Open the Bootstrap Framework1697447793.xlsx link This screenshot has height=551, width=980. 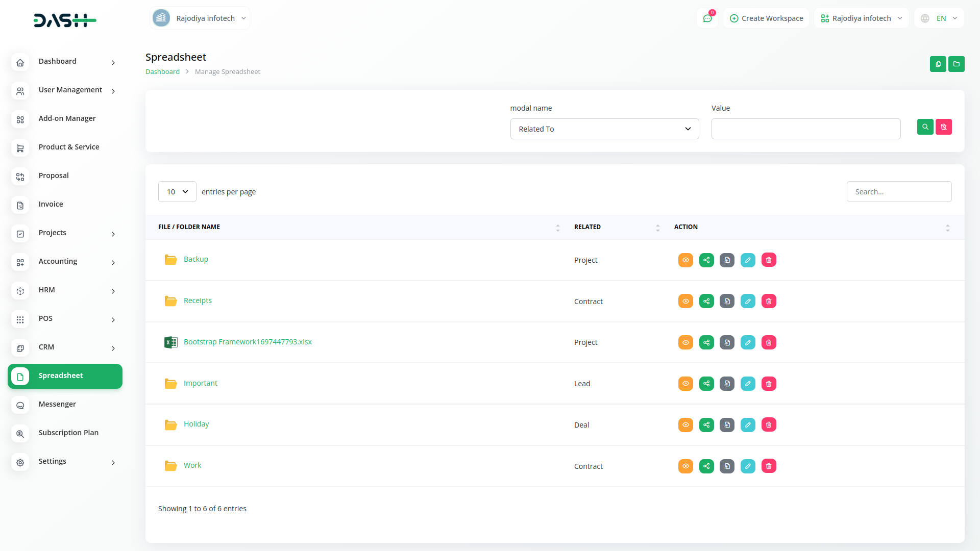(x=248, y=342)
